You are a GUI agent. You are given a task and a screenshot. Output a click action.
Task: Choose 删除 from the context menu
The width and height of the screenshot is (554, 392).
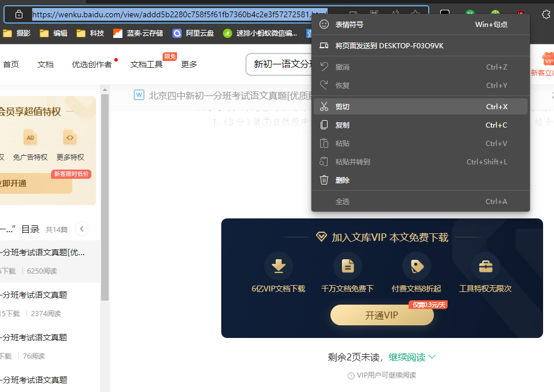421,180
